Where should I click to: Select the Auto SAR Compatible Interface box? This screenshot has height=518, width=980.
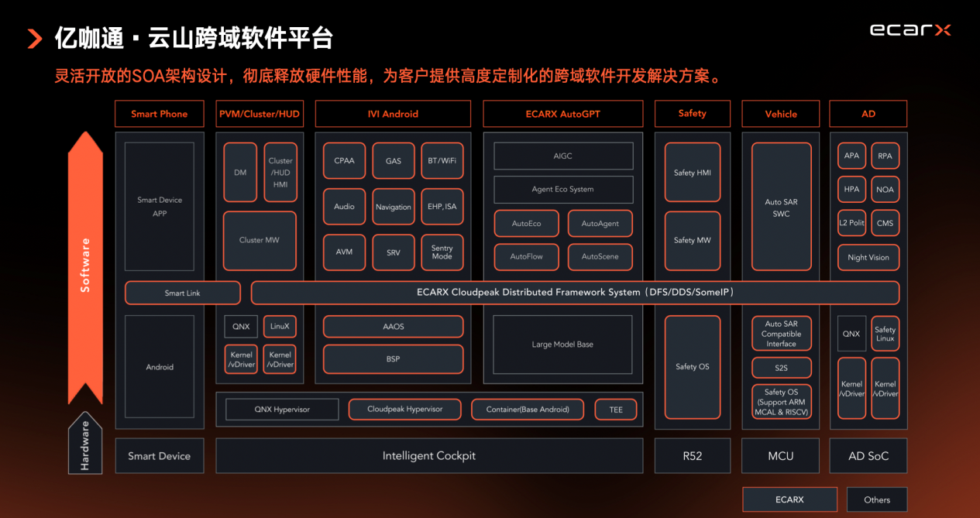coord(781,334)
